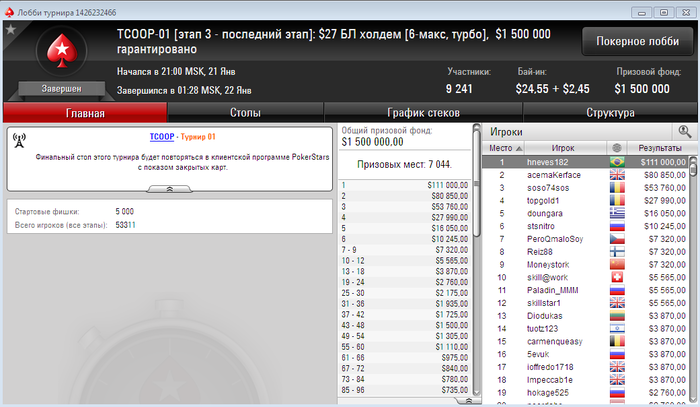The width and height of the screenshot is (700, 407).
Task: Open the График стеков tab
Action: (x=423, y=112)
